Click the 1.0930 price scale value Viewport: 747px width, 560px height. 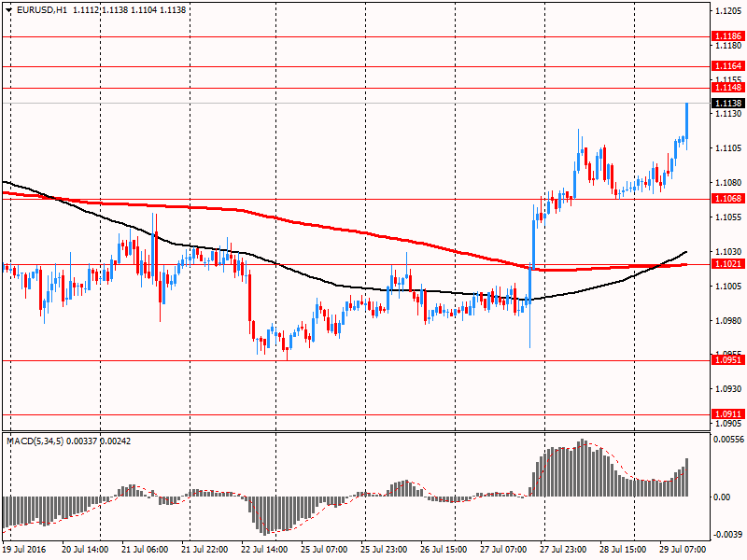coord(728,389)
